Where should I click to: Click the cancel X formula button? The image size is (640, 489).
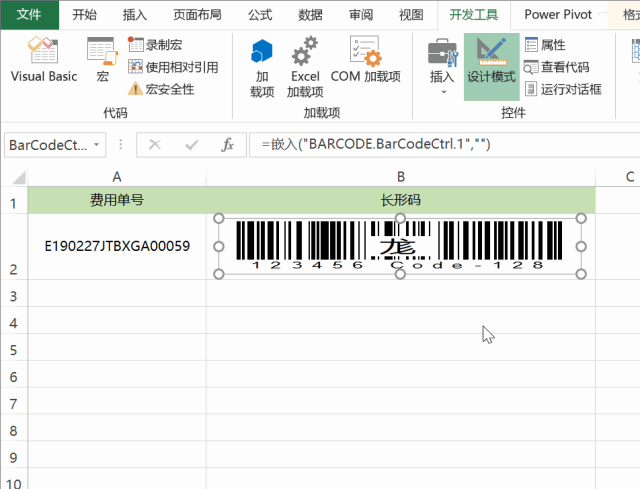(155, 144)
